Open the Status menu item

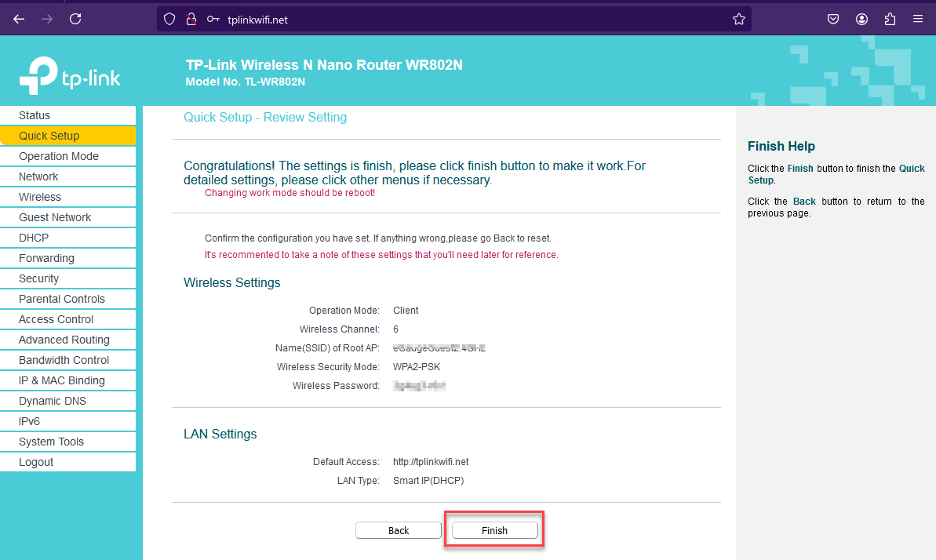[68, 115]
